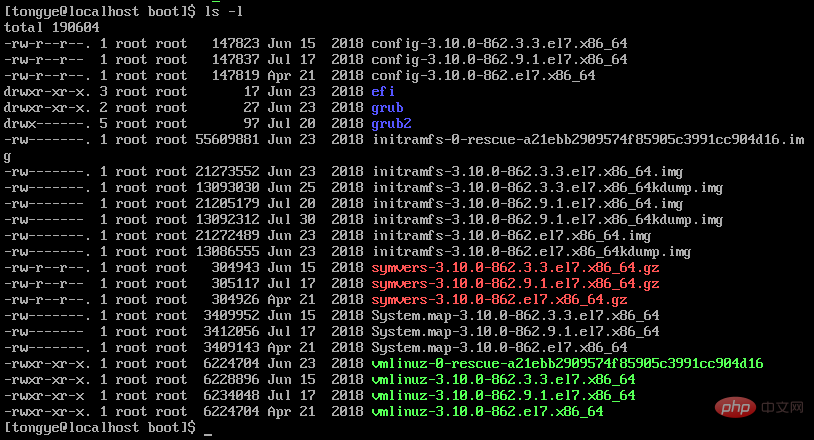Click file size 6228896

click(232, 380)
